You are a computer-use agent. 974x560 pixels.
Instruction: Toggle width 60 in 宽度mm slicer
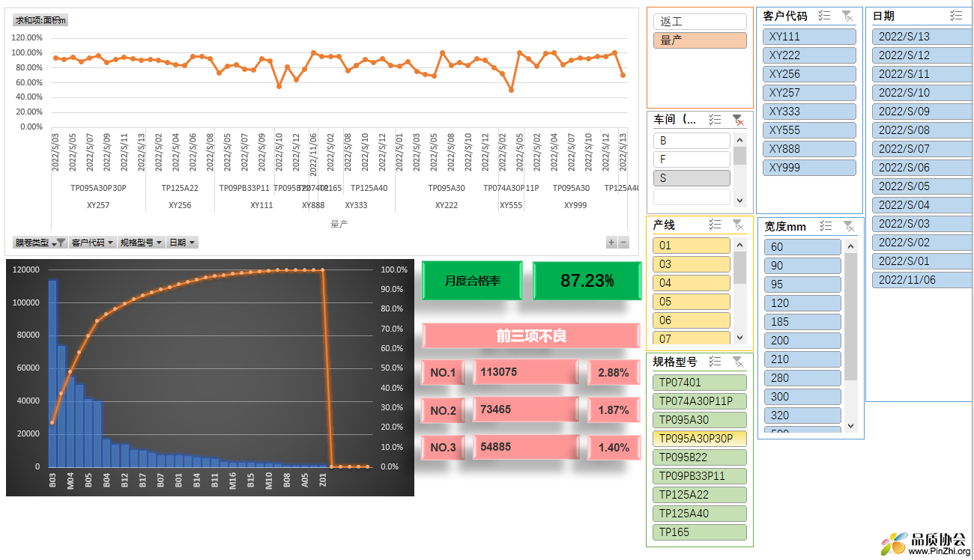[803, 247]
